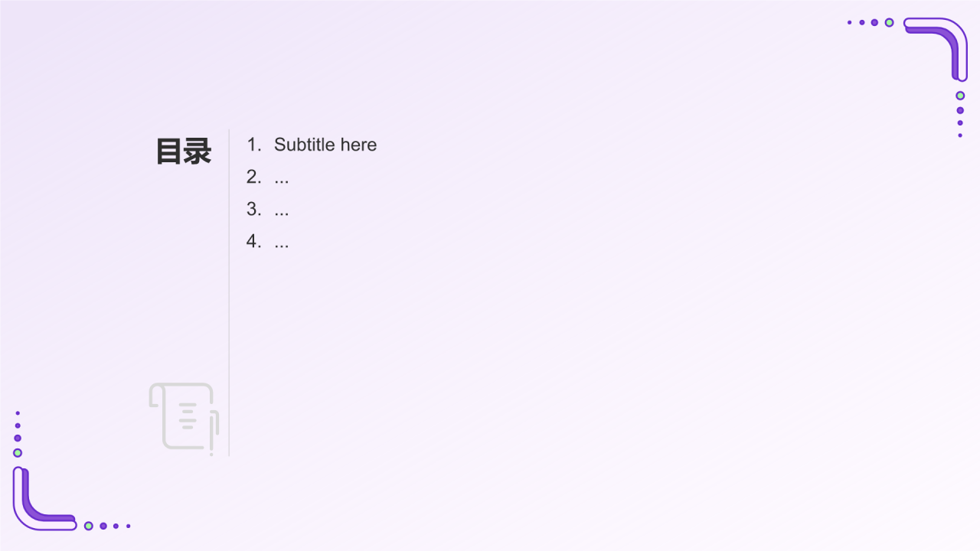
Task: Click the green ring dot left of upper bracket
Action: [889, 23]
